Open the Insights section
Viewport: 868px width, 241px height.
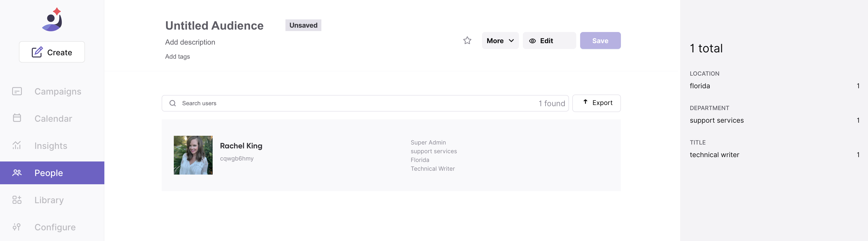tap(52, 145)
